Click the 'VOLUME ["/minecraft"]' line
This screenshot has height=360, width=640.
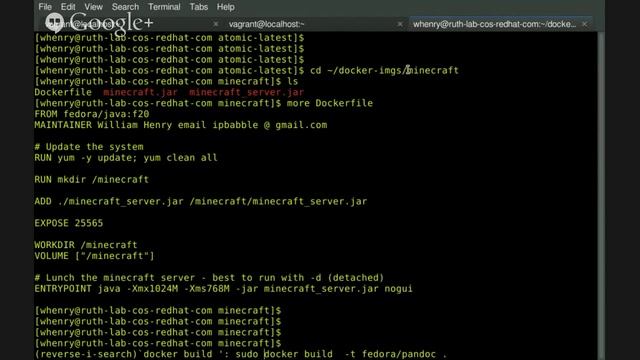(x=94, y=256)
